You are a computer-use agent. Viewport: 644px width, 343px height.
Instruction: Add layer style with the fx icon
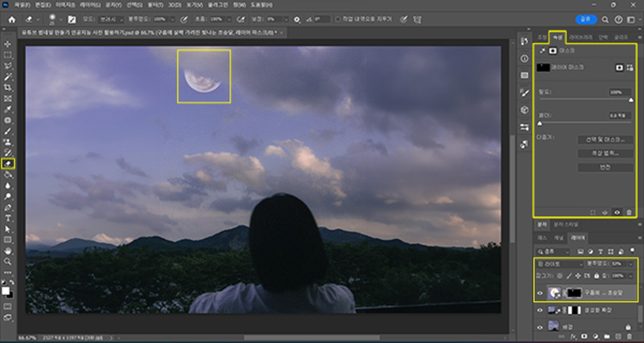point(572,336)
